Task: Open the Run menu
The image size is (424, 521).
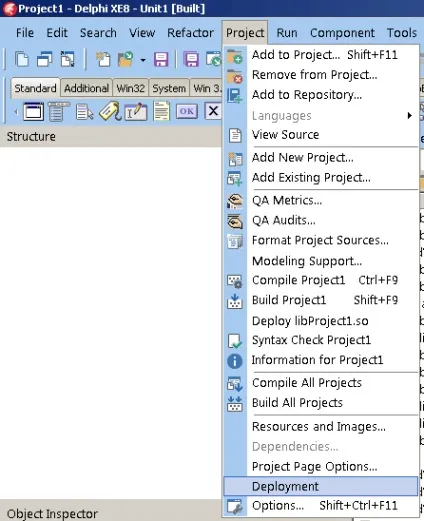Action: [287, 33]
